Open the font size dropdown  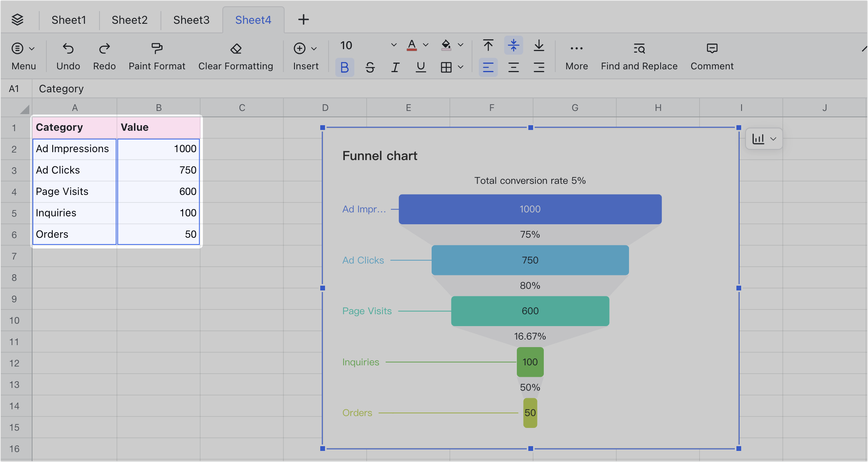point(393,45)
